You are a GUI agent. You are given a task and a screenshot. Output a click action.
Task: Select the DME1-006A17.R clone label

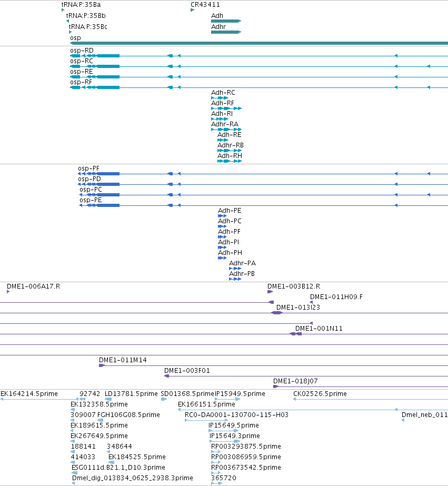34,286
